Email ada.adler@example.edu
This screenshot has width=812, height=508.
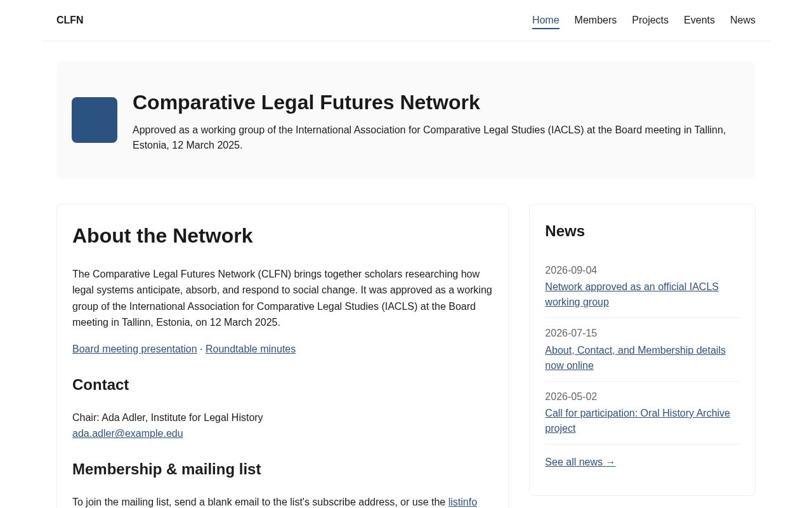coord(128,434)
